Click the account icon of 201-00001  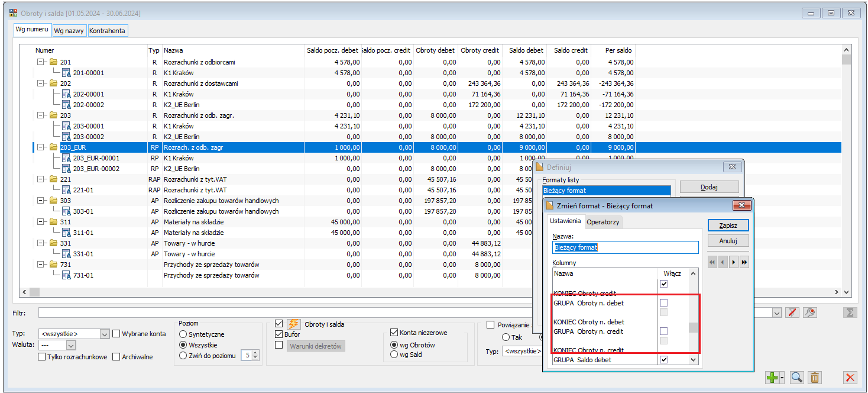(66, 73)
